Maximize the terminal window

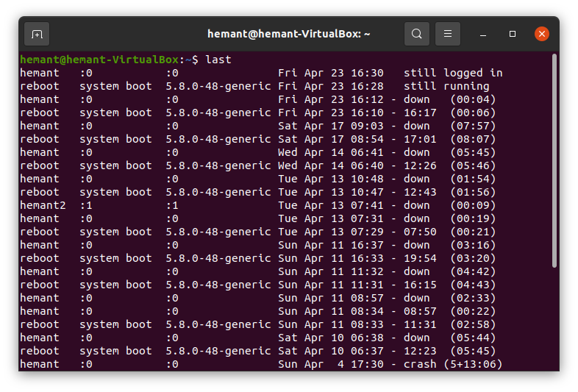[x=513, y=34]
